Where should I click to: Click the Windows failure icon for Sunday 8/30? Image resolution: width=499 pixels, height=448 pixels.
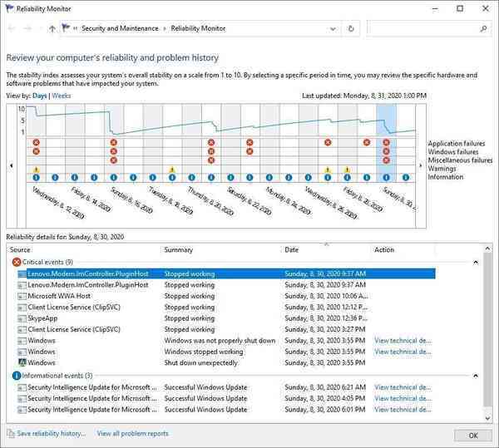[387, 151]
